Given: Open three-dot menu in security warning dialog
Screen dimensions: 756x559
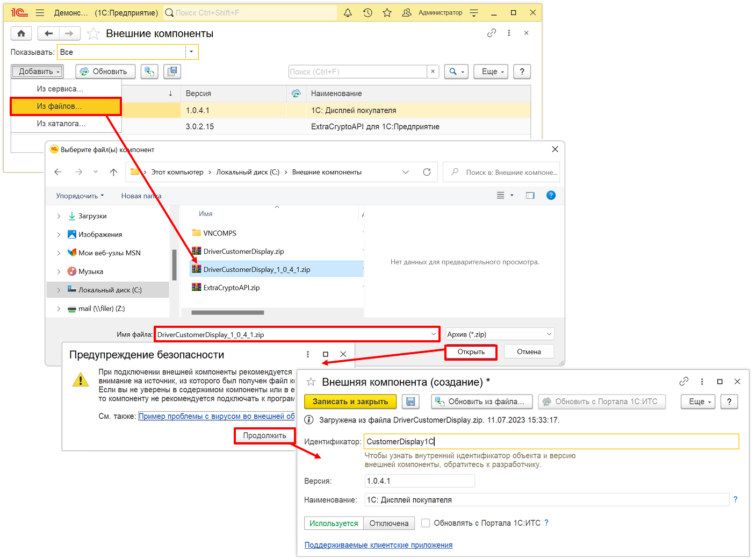Looking at the screenshot, I should point(307,354).
